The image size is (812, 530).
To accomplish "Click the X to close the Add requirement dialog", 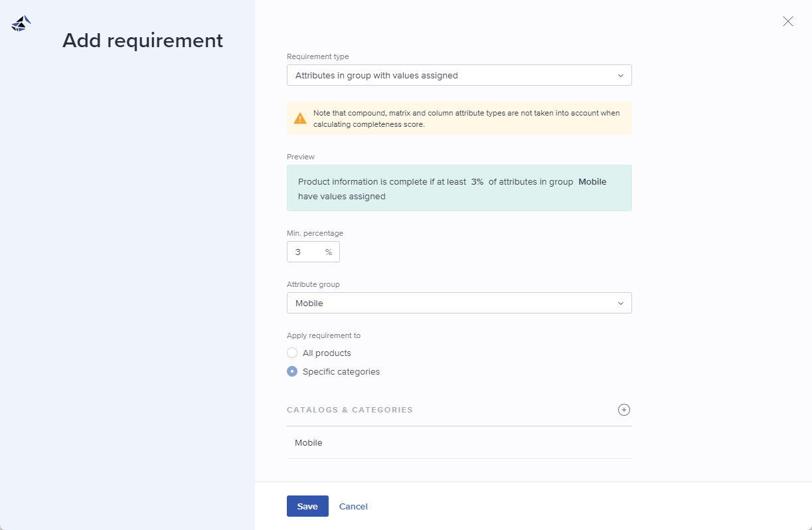I will click(x=787, y=21).
